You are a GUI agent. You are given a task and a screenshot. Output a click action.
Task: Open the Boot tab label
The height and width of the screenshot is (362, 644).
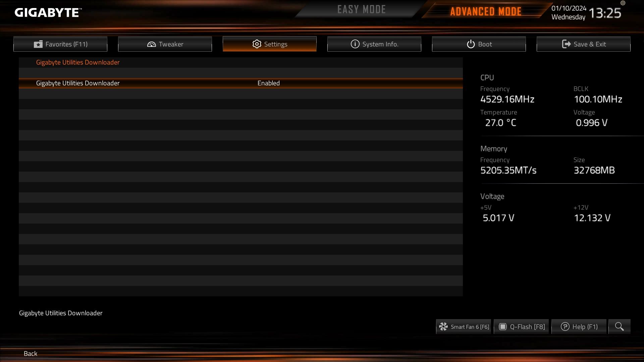[485, 44]
